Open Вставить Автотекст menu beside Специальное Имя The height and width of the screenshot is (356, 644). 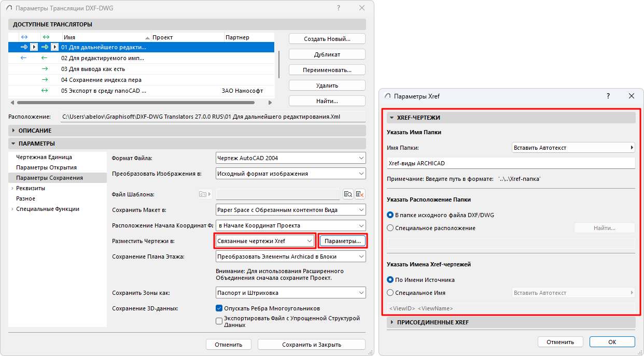point(573,293)
